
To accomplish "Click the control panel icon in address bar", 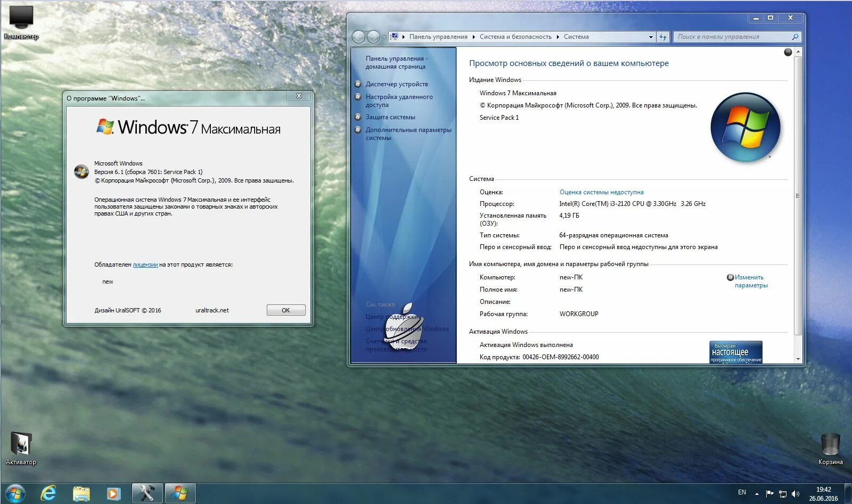I will 394,37.
